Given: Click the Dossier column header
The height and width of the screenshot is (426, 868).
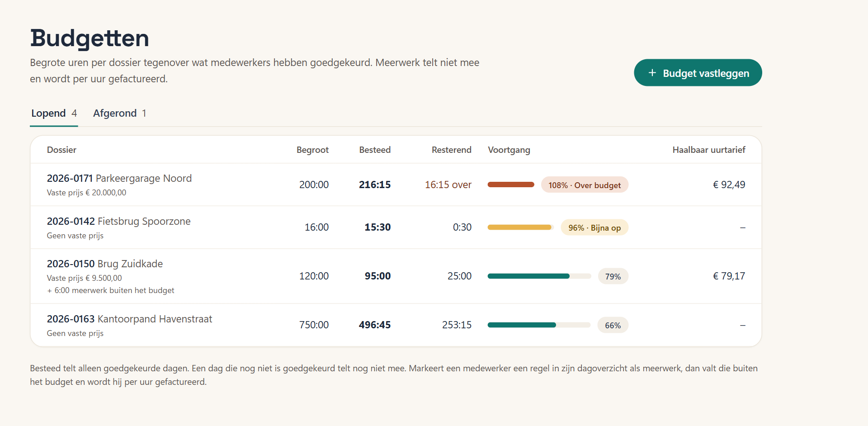Looking at the screenshot, I should pyautogui.click(x=61, y=150).
